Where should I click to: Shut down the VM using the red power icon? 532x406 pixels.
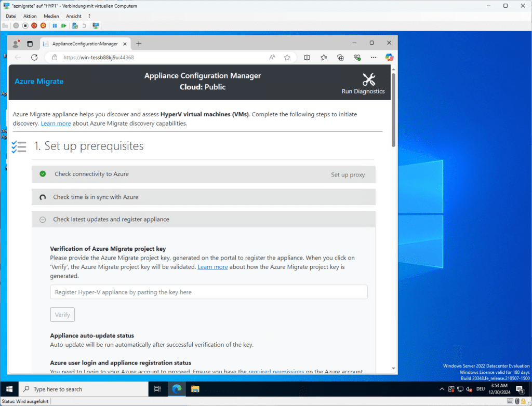tap(34, 25)
